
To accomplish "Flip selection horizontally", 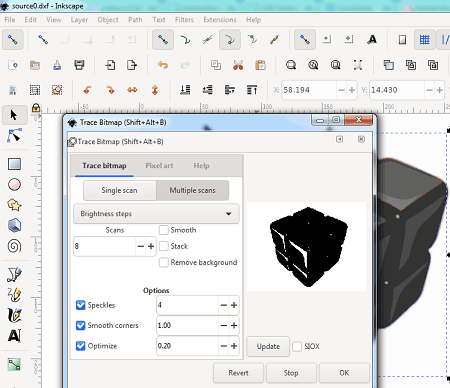I will (x=132, y=90).
